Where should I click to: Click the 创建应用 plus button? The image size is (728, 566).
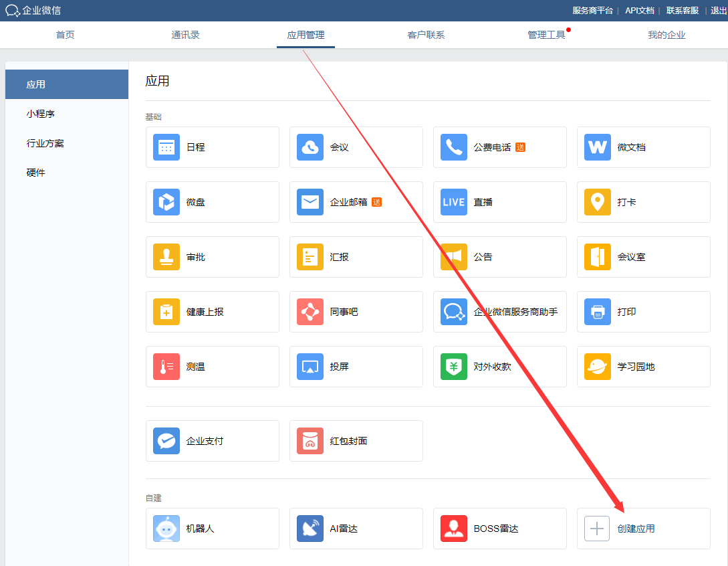(x=598, y=529)
